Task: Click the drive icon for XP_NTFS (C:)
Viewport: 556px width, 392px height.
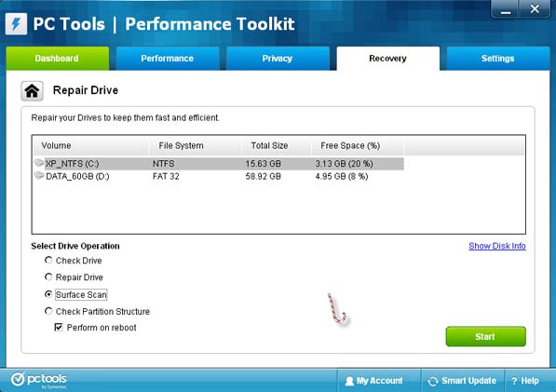Action: pos(39,163)
